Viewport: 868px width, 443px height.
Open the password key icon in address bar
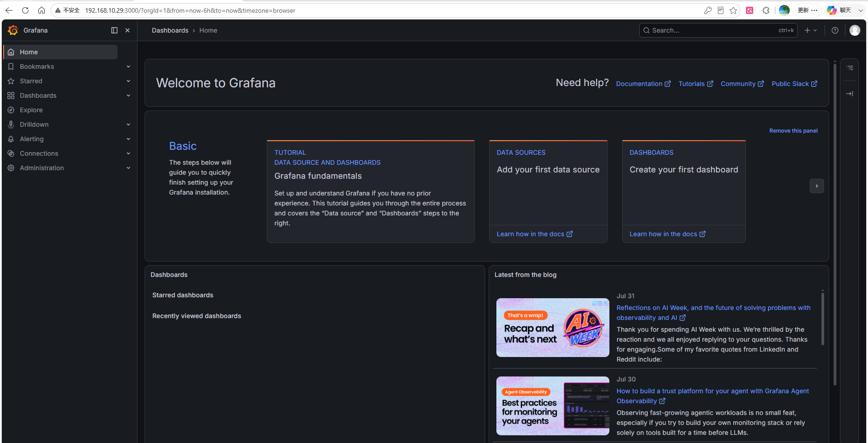(x=708, y=10)
